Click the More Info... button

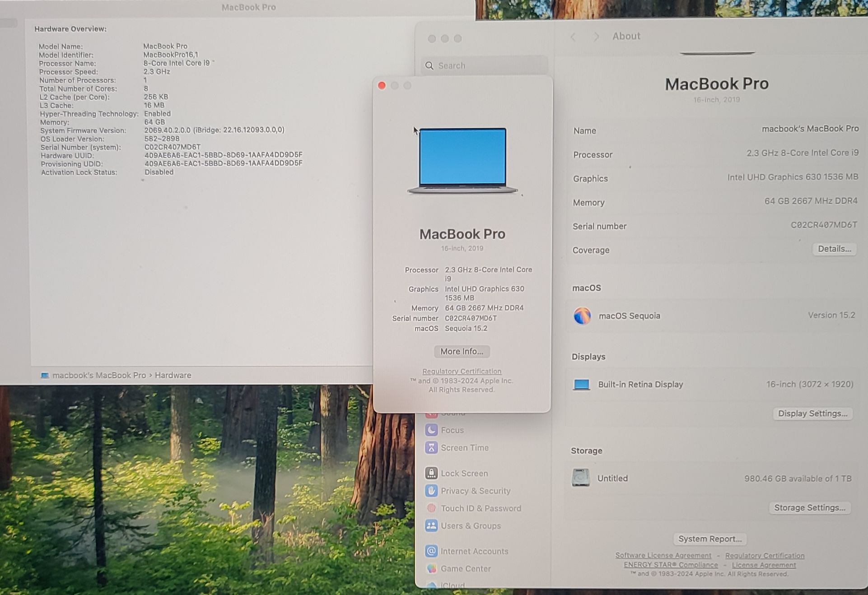pyautogui.click(x=462, y=351)
